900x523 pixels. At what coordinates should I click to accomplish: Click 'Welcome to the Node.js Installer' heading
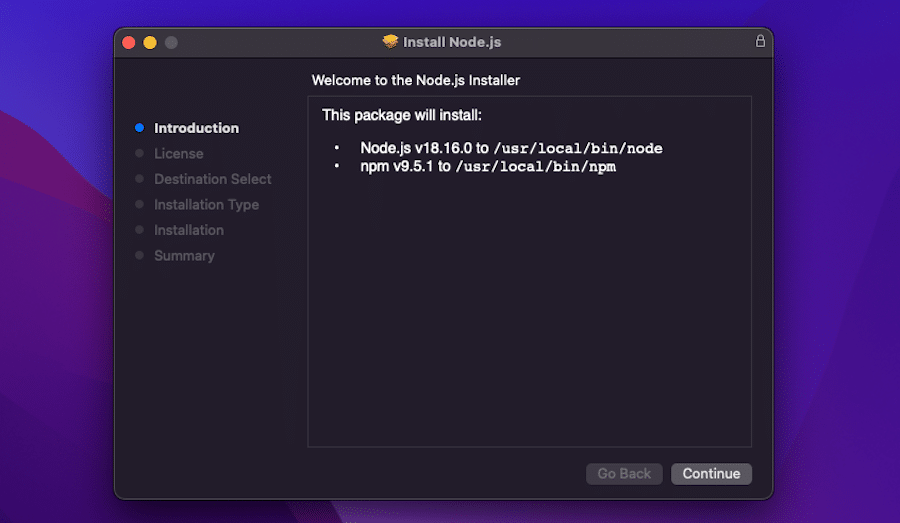point(416,80)
